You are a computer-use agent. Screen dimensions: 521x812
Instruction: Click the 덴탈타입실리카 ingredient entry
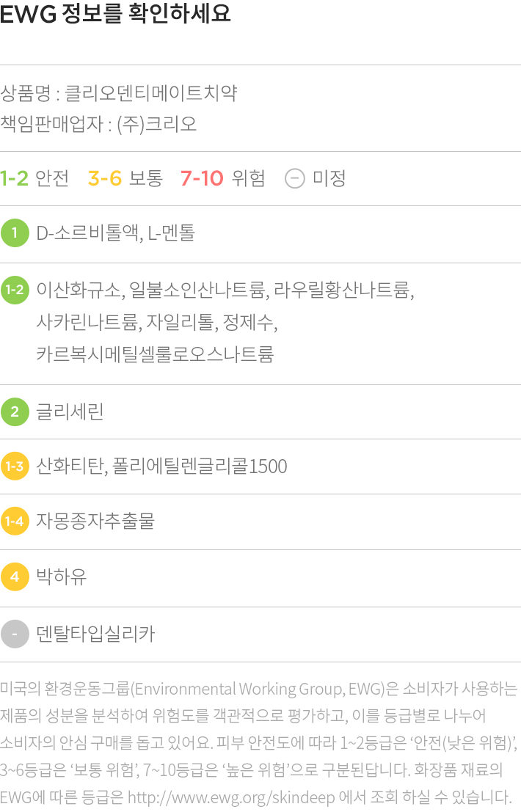tap(95, 634)
